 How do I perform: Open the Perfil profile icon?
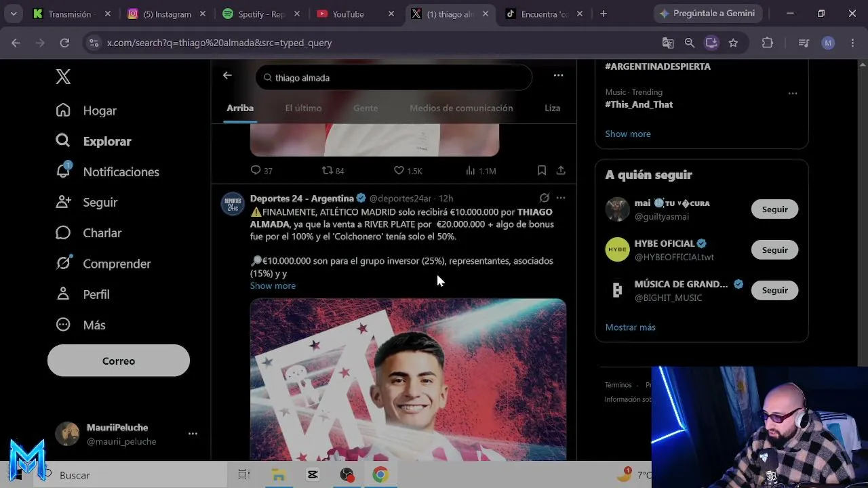point(63,294)
